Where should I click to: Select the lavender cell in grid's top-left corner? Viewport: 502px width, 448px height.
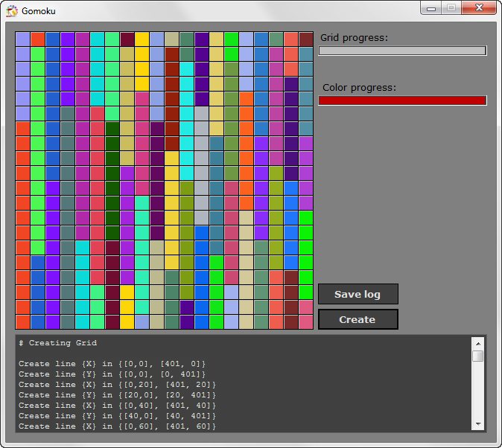point(23,39)
